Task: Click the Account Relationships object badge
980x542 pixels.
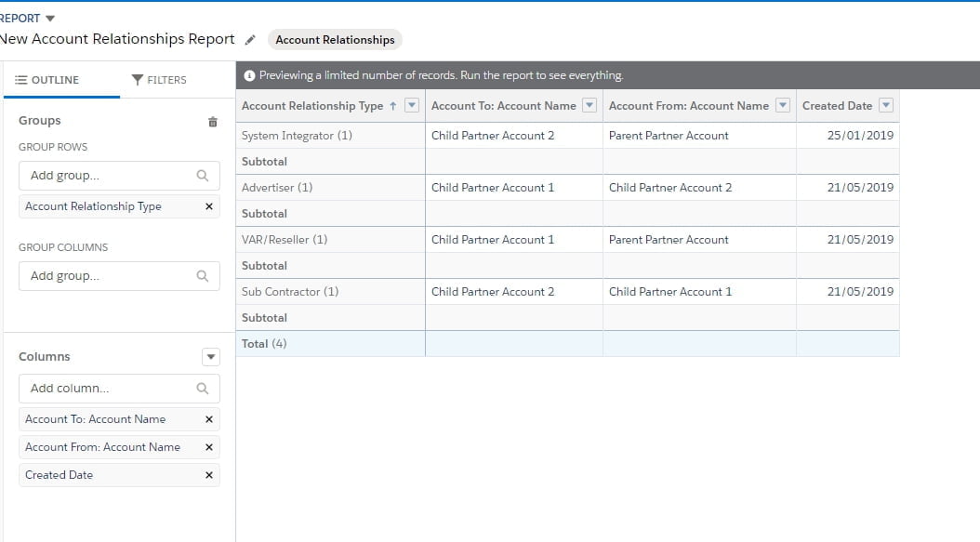Action: [334, 39]
